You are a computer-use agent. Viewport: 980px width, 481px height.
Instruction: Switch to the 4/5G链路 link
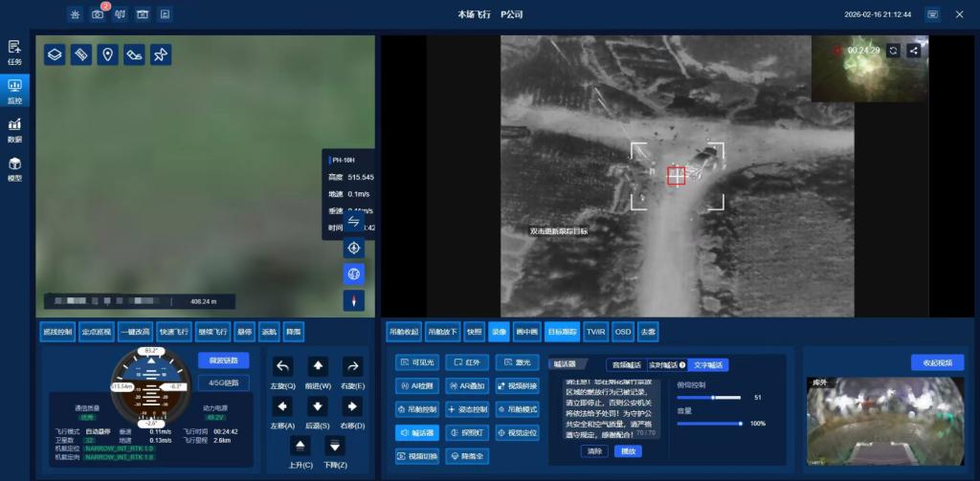point(223,383)
